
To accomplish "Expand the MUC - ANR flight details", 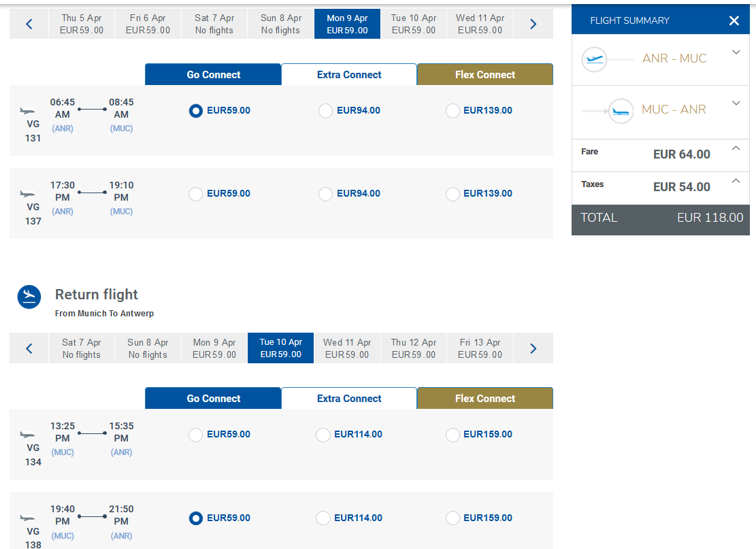I will 736,103.
